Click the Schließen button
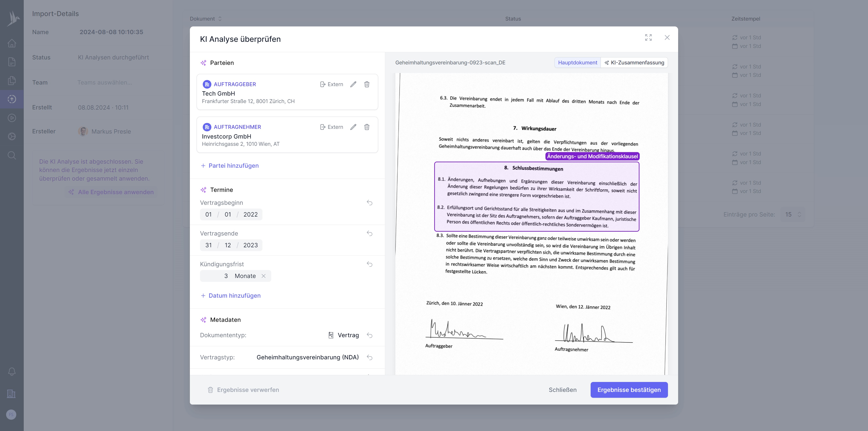Image resolution: width=868 pixels, height=431 pixels. click(x=563, y=390)
